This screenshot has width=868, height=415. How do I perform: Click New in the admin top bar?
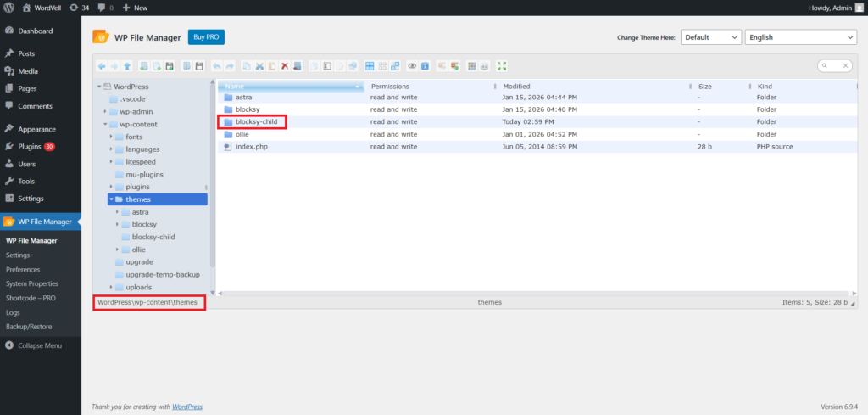135,8
